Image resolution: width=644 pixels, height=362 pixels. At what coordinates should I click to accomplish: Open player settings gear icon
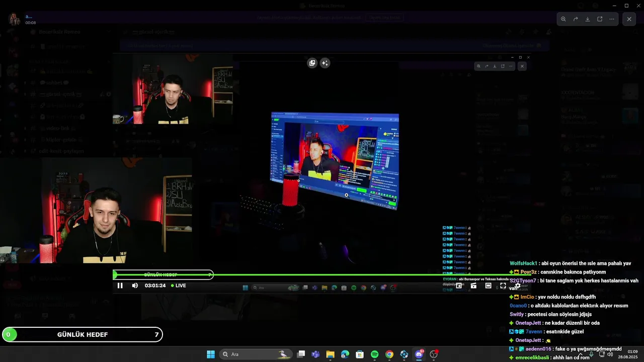coord(517,286)
